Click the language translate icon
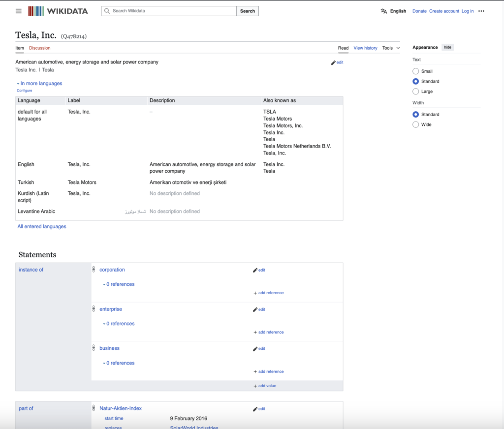Image resolution: width=504 pixels, height=429 pixels. (x=384, y=11)
